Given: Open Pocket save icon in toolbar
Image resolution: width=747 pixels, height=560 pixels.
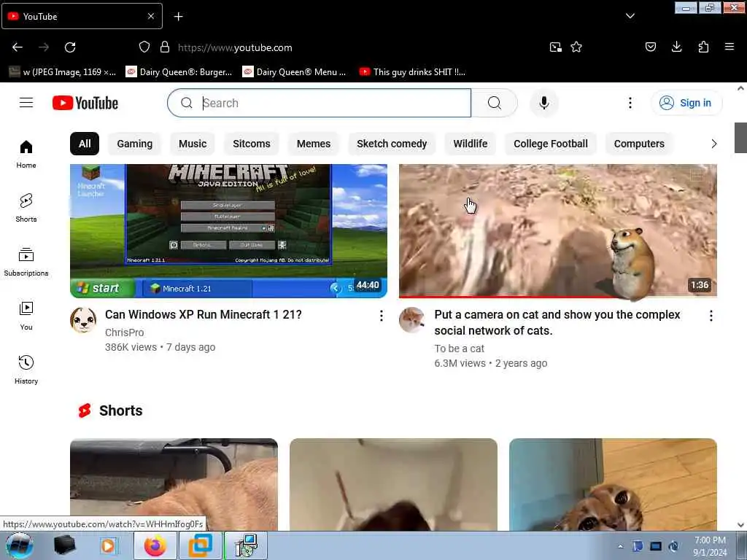Looking at the screenshot, I should pos(650,47).
